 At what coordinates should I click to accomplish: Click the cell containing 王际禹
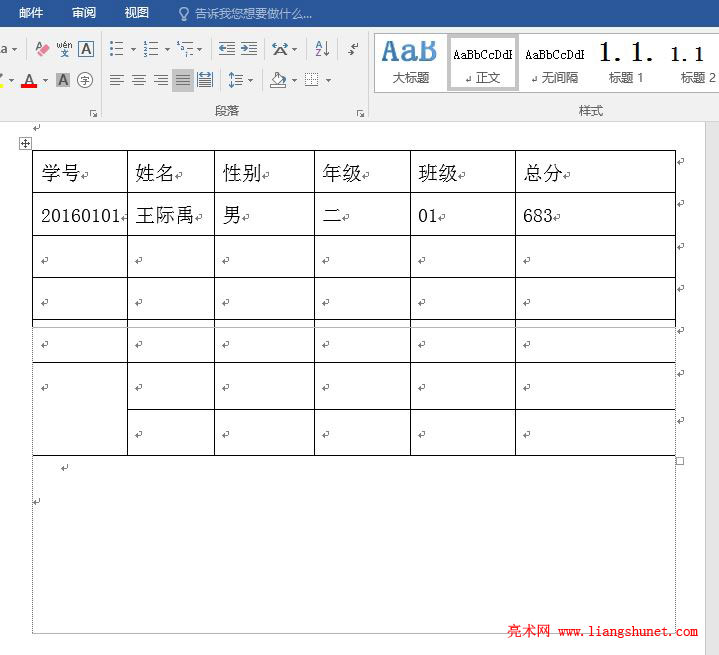pos(171,214)
